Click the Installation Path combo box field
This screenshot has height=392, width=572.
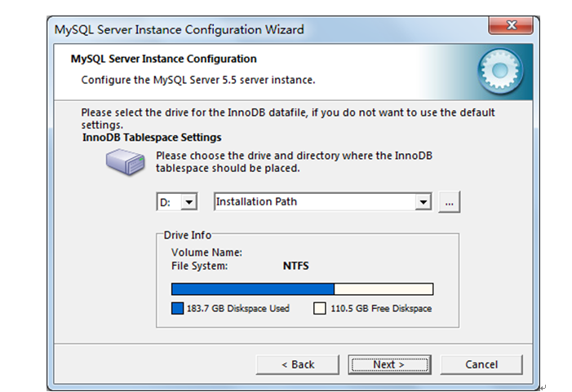[323, 202]
